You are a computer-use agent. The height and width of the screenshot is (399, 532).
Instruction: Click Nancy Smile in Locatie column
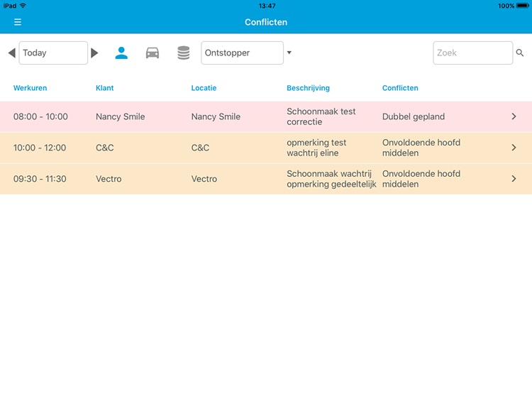[216, 116]
